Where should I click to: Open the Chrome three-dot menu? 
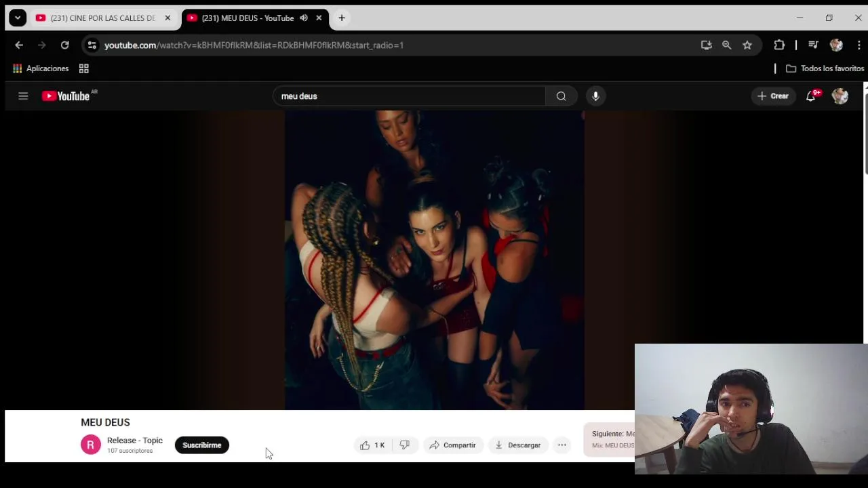[859, 45]
